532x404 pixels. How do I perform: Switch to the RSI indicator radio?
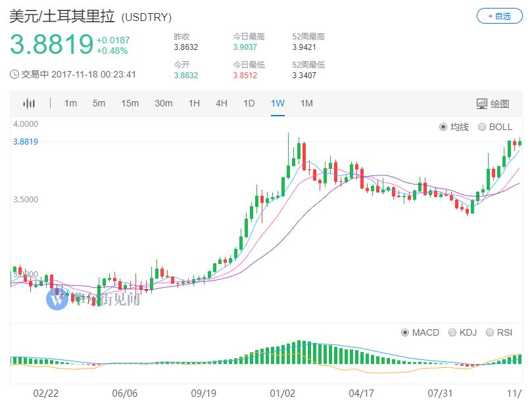coord(490,332)
